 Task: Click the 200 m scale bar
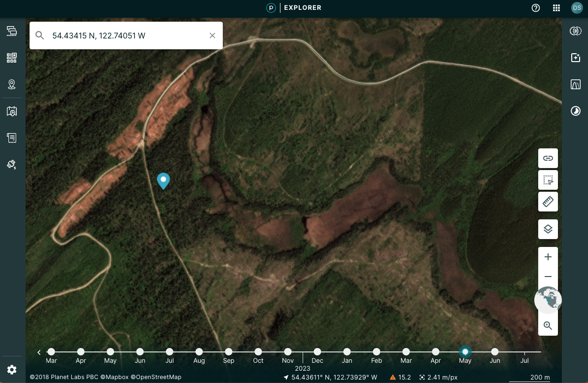529,378
